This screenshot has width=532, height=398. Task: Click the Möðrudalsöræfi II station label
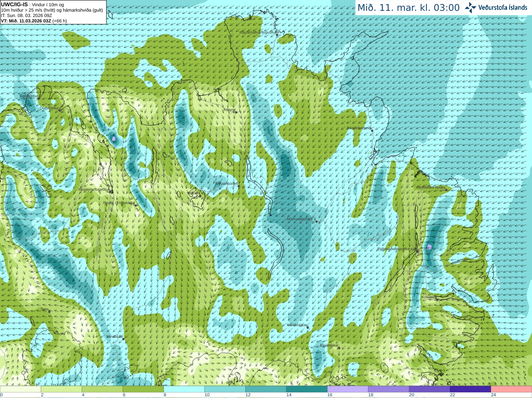tap(301, 219)
